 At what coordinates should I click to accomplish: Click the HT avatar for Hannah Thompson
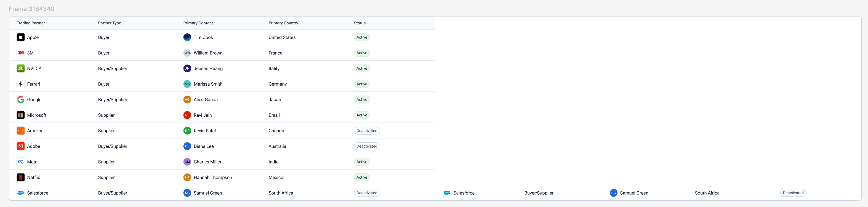(187, 178)
